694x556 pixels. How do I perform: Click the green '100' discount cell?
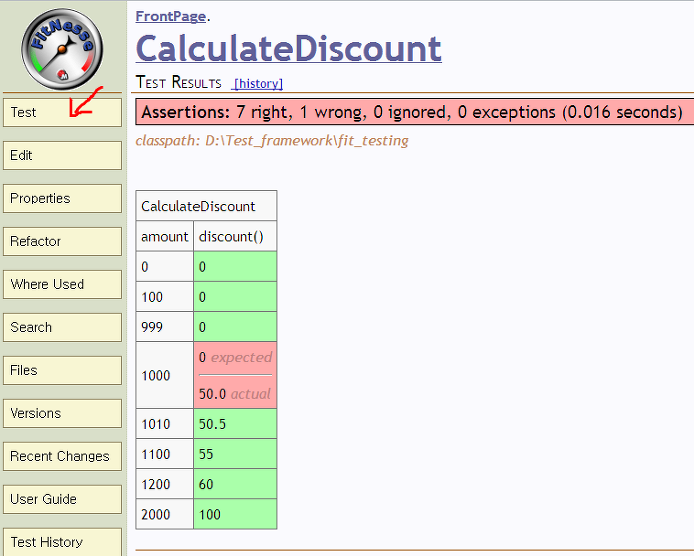[235, 514]
